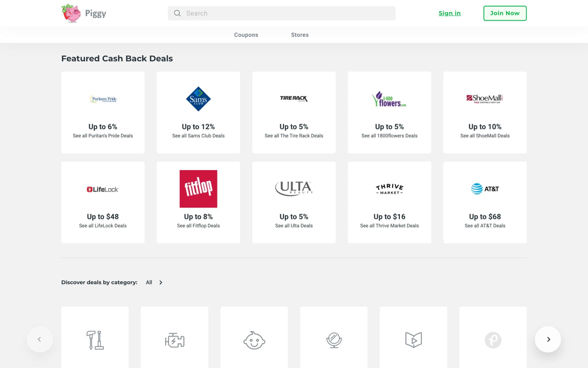The width and height of the screenshot is (588, 368).
Task: Click the search magnifier icon
Action: [x=177, y=13]
